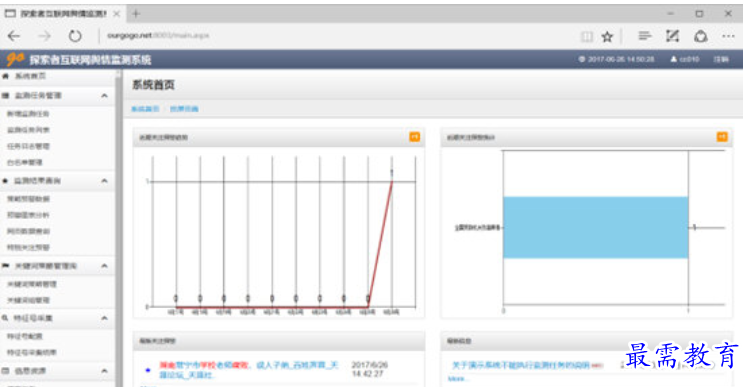Screen dimensions: 747x387
Task: Open first item under 监测任务管理
Action: pyautogui.click(x=28, y=114)
